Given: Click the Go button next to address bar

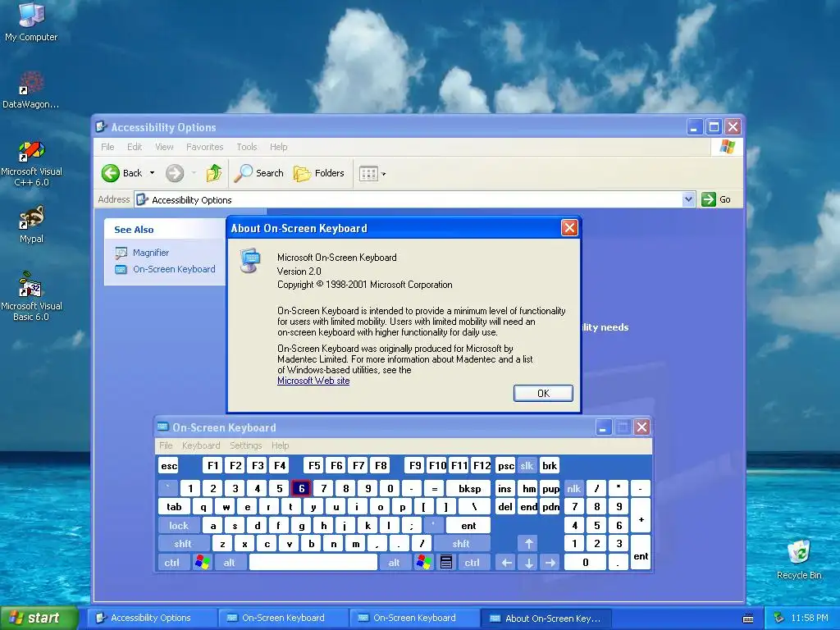Looking at the screenshot, I should (x=716, y=199).
